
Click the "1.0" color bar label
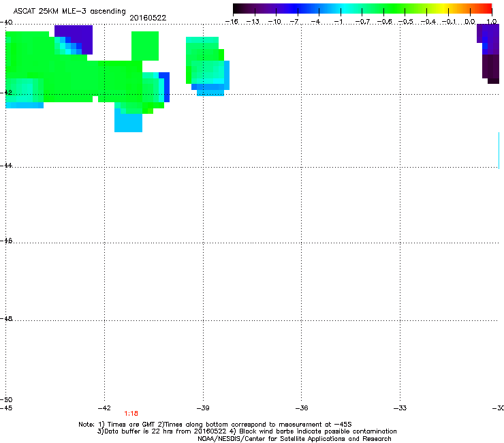point(492,22)
